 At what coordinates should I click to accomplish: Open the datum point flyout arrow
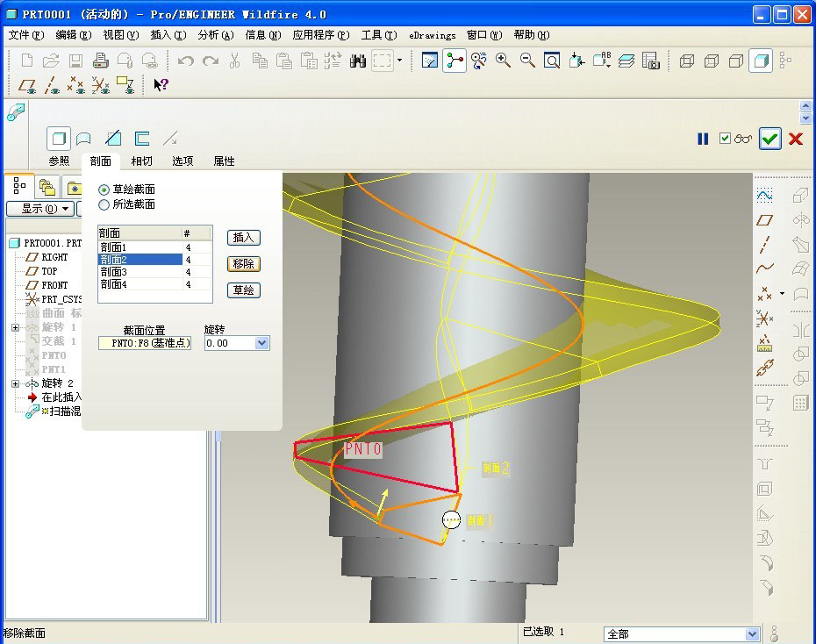pos(782,294)
